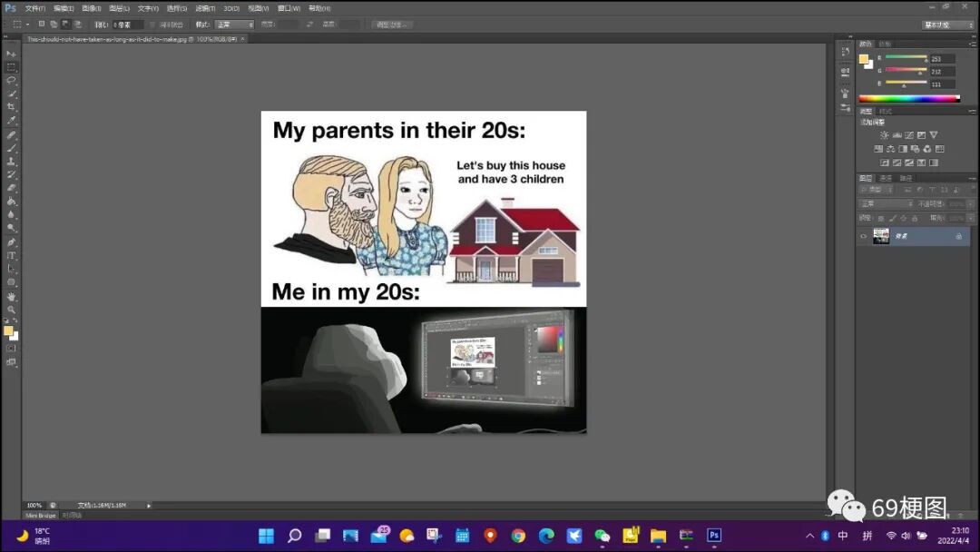Select the Clone Stamp tool
Image resolution: width=980 pixels, height=552 pixels.
(x=11, y=162)
